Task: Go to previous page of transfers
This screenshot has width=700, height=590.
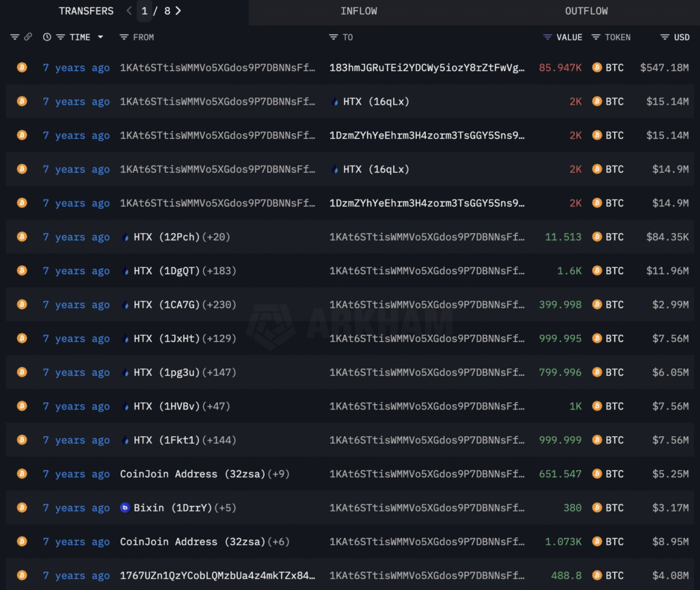Action: 129,11
